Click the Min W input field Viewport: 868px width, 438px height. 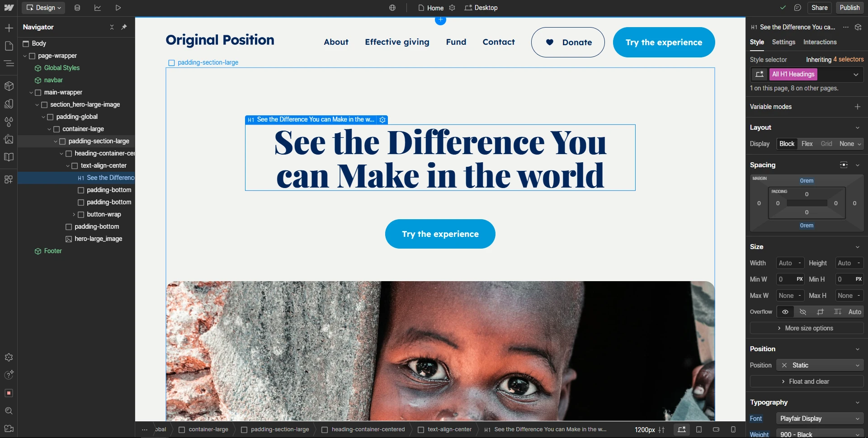(x=790, y=279)
